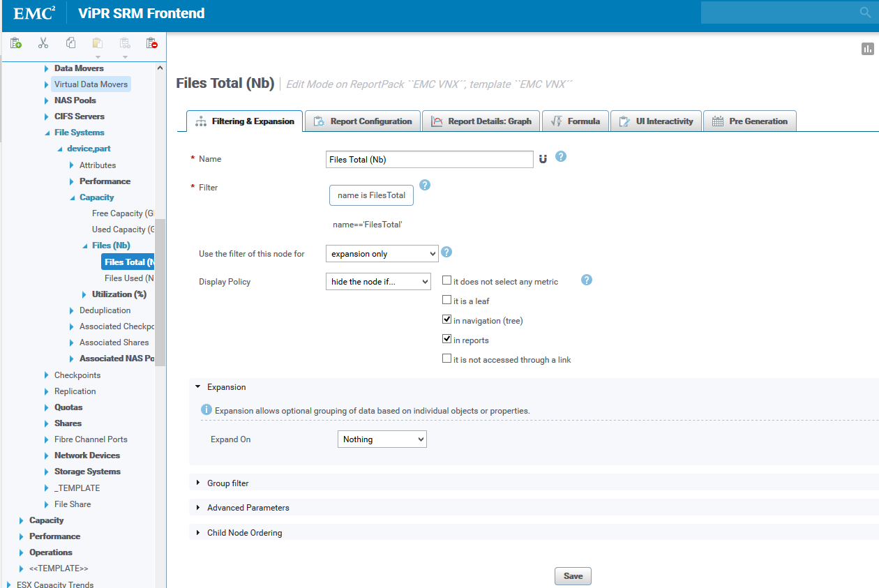Click the EMC logo

(x=34, y=13)
